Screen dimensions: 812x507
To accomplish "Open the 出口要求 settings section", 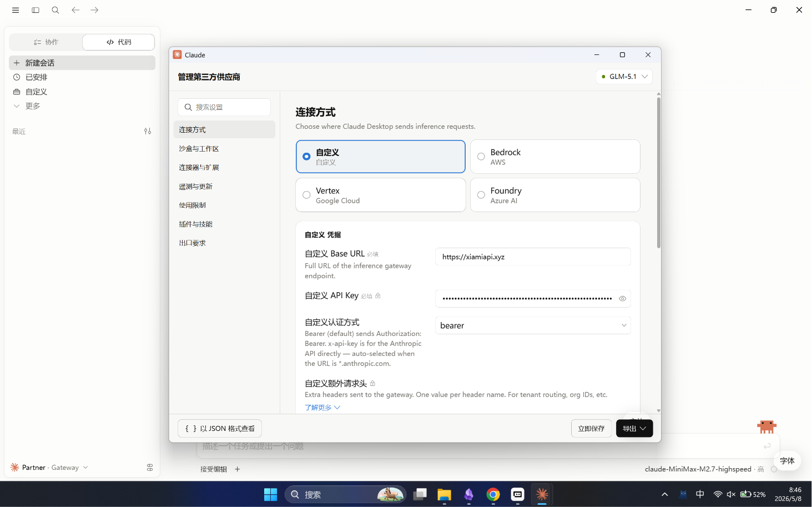I will point(224,243).
